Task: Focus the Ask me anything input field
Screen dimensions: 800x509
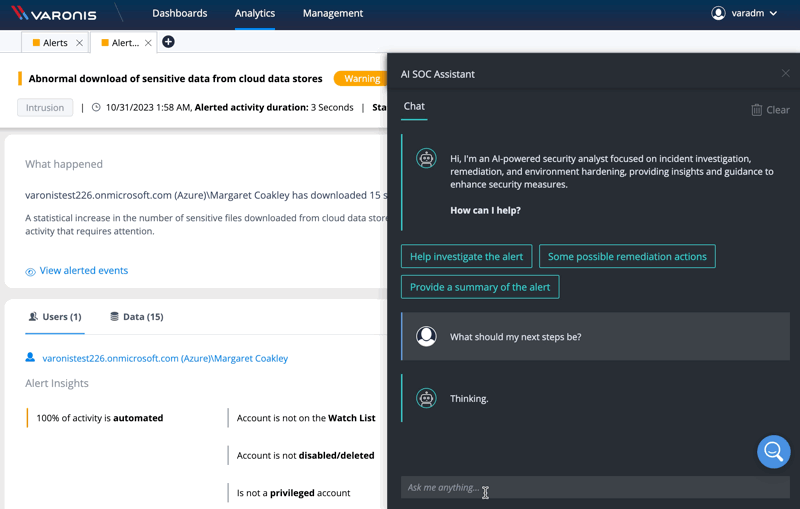Action: 595,487
